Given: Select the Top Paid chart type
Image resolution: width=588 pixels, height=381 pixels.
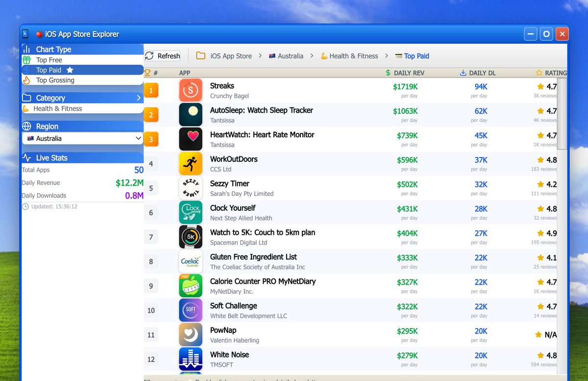Looking at the screenshot, I should click(82, 70).
